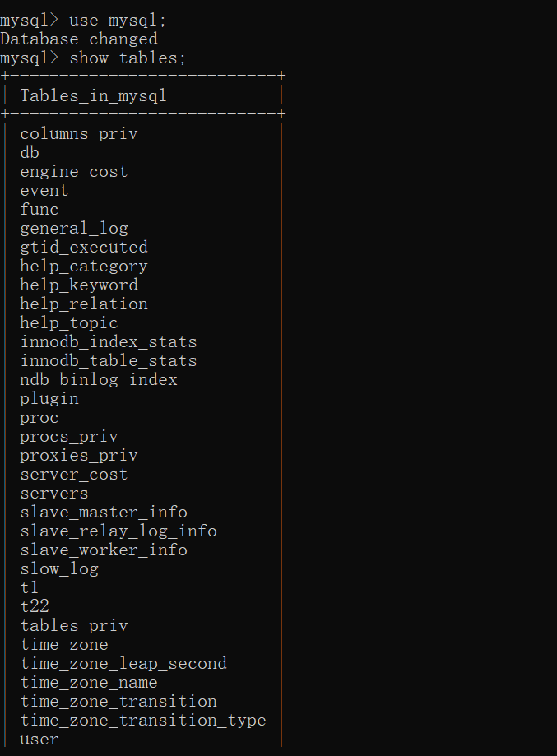
Task: Click the innodb_index_stats table name
Action: pyautogui.click(x=108, y=341)
